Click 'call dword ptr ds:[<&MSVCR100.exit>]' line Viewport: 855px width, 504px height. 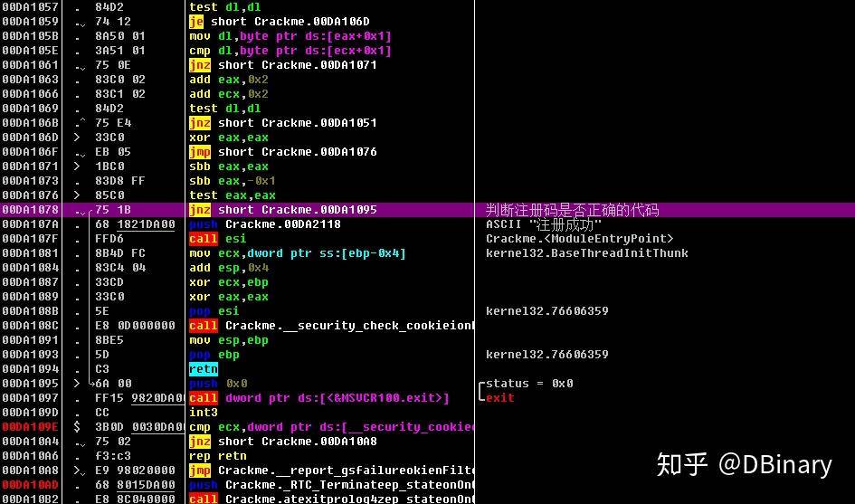(319, 397)
